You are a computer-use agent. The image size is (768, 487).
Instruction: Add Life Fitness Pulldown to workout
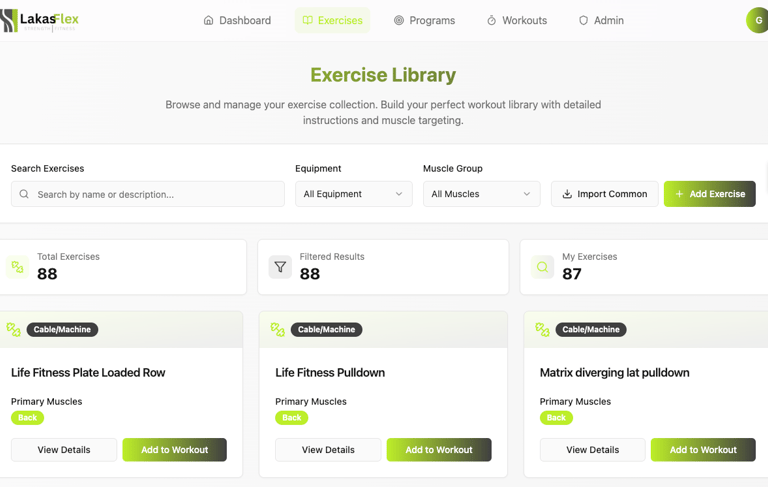[x=439, y=450]
